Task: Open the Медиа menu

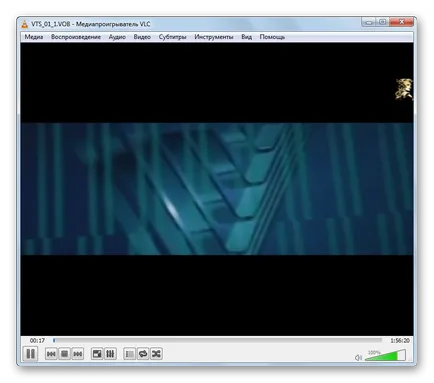Action: (34, 37)
